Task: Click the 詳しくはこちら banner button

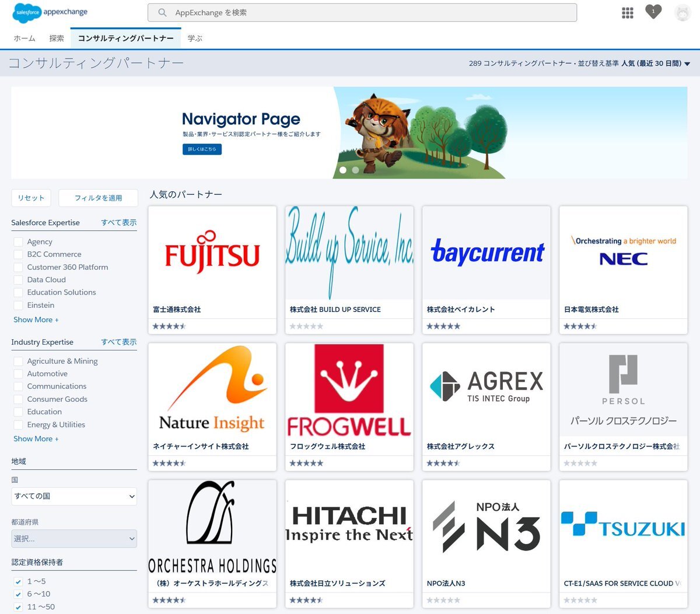Action: click(x=202, y=149)
